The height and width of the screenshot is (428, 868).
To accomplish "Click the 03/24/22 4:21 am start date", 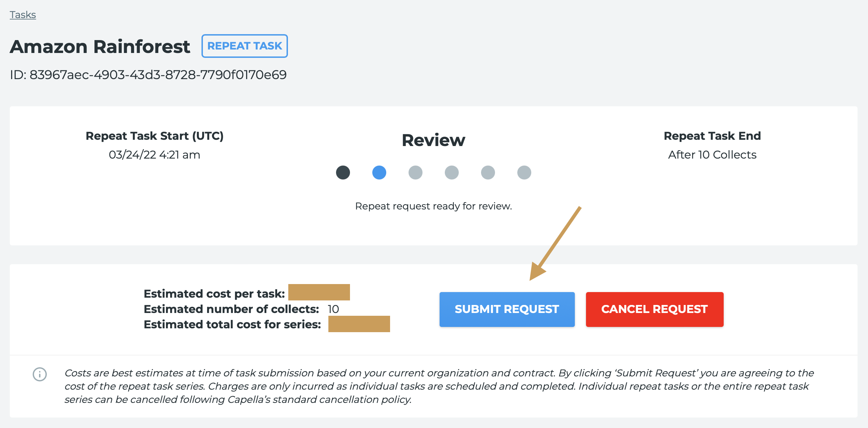I will pos(154,154).
